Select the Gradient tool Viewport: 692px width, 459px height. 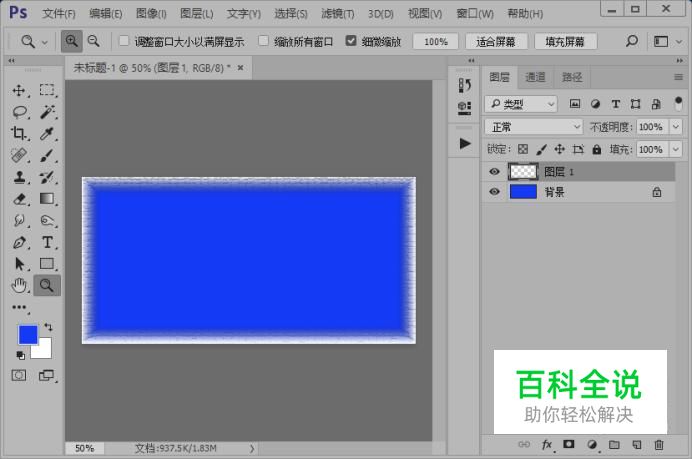47,199
